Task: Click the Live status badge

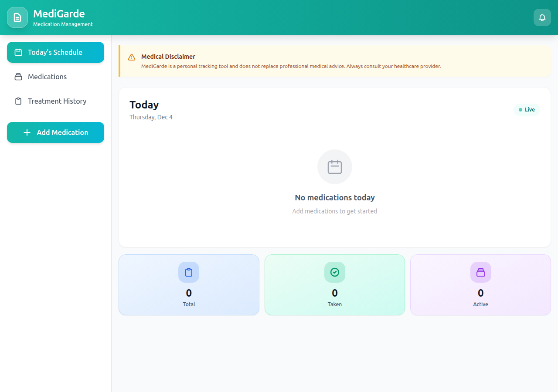Action: [x=527, y=110]
